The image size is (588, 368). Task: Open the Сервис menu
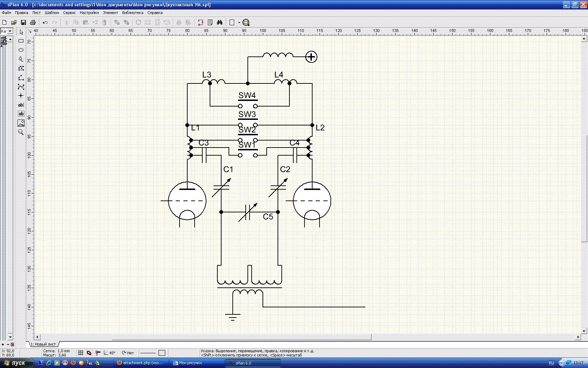click(69, 13)
